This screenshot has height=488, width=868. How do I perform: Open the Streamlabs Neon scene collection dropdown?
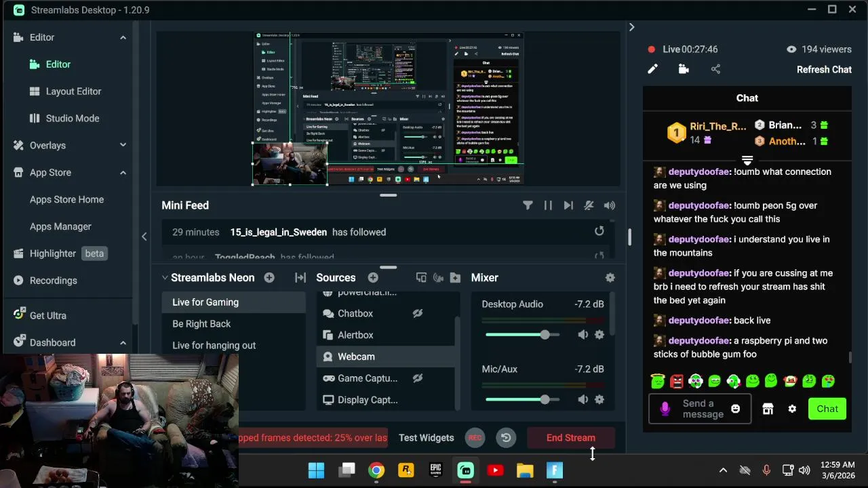click(x=208, y=278)
